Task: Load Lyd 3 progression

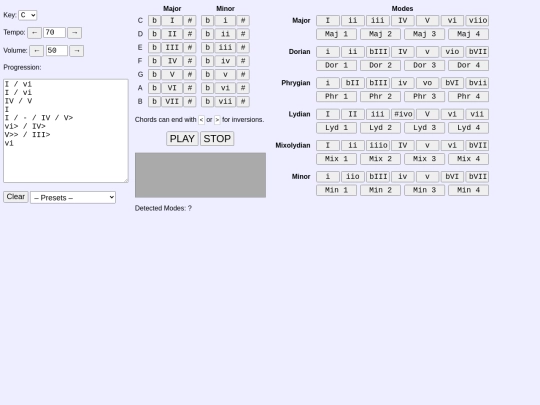Action: (425, 128)
